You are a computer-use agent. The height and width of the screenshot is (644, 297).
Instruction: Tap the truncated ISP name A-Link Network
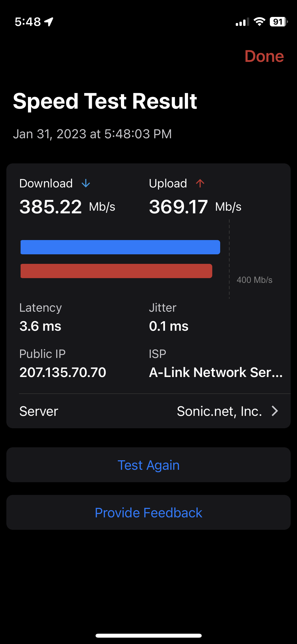(x=216, y=372)
